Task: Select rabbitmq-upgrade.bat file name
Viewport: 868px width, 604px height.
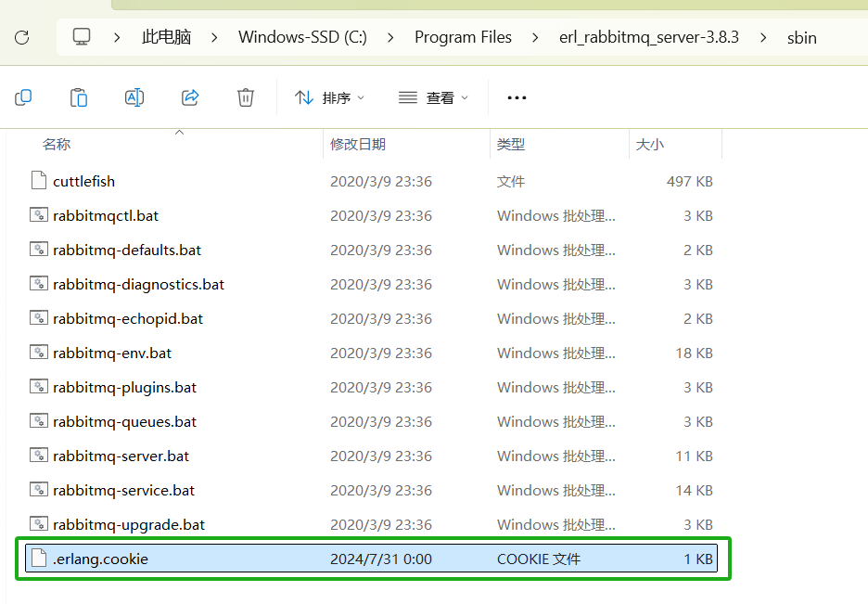Action: pyautogui.click(x=129, y=525)
